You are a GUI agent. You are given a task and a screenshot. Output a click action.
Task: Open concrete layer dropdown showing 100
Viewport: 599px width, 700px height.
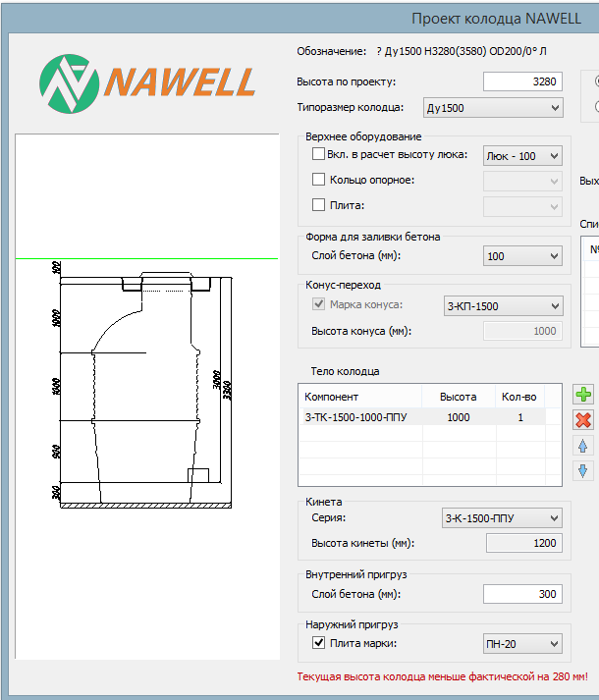tap(522, 256)
